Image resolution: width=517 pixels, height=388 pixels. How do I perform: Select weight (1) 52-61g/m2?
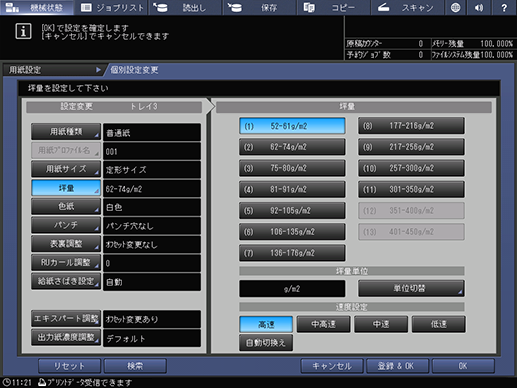(292, 126)
